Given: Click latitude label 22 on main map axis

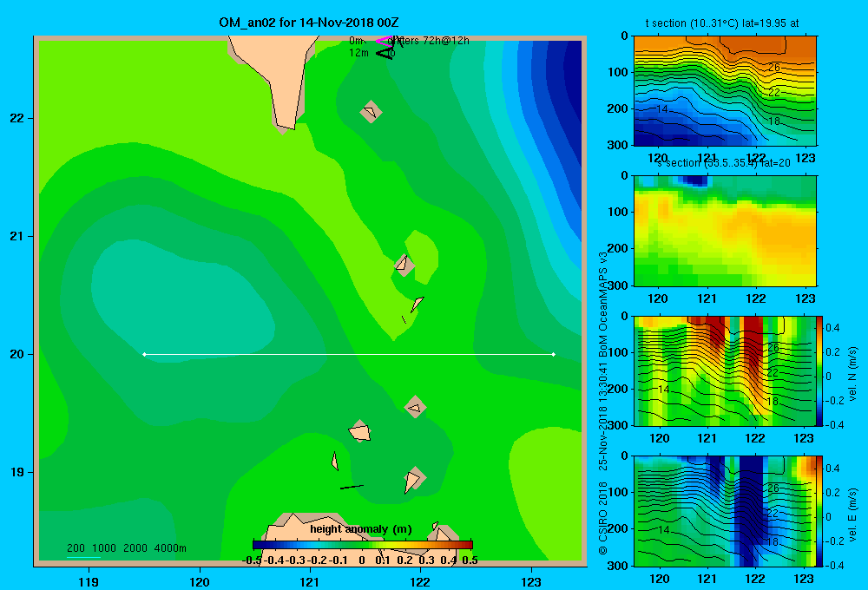Looking at the screenshot, I should [16, 119].
